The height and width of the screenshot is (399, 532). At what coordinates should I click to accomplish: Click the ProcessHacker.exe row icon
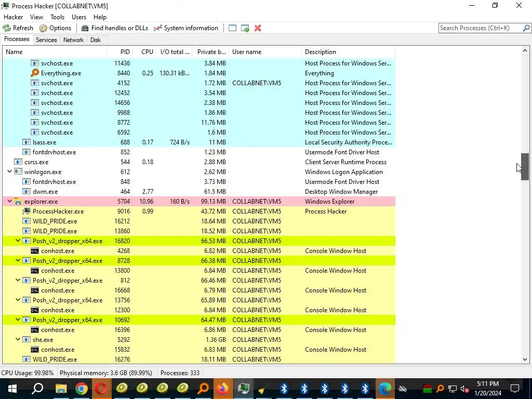tap(26, 211)
